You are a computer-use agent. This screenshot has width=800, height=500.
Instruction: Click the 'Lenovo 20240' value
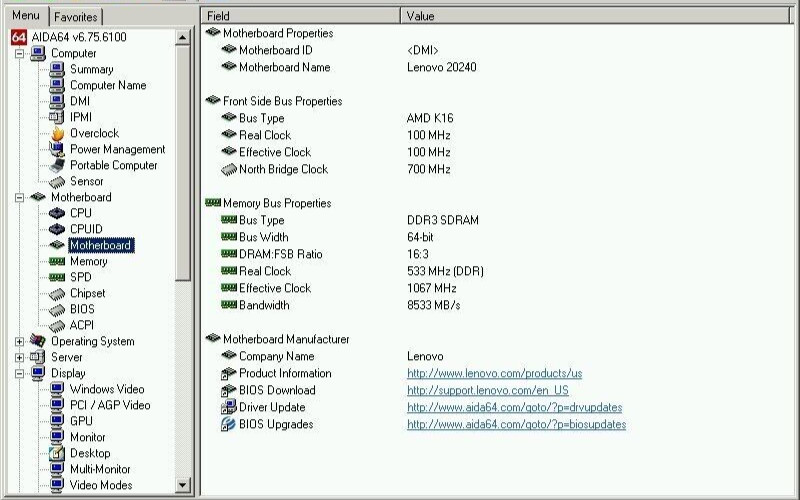[442, 67]
